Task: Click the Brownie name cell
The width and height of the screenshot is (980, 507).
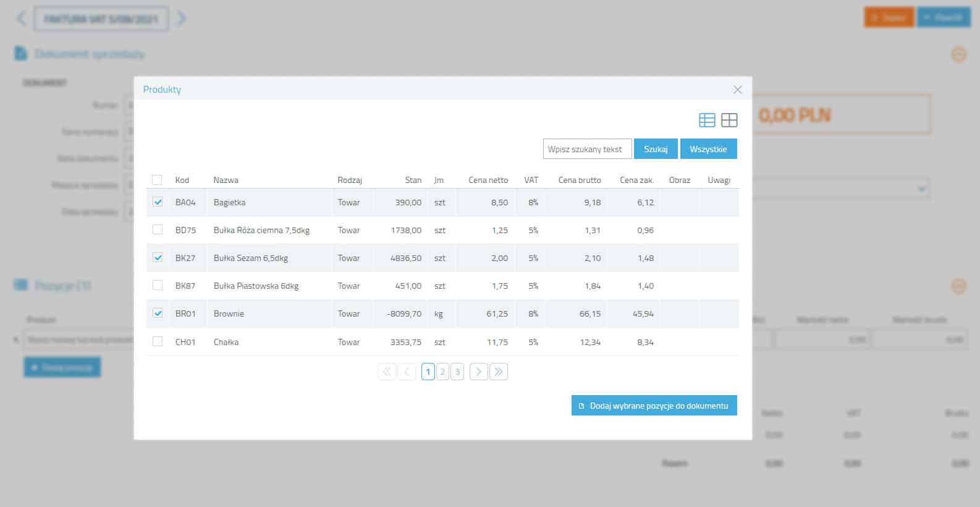Action: click(x=229, y=313)
